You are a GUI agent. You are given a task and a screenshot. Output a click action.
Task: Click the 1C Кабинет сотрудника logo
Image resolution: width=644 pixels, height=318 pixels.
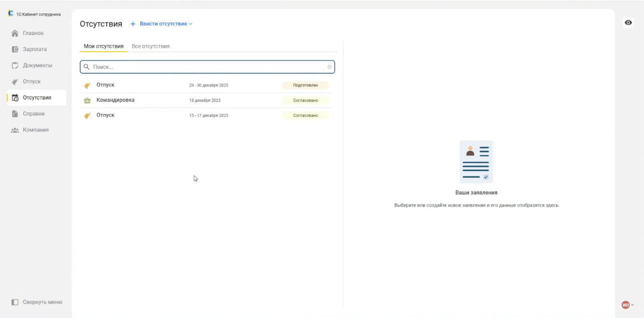pyautogui.click(x=11, y=14)
